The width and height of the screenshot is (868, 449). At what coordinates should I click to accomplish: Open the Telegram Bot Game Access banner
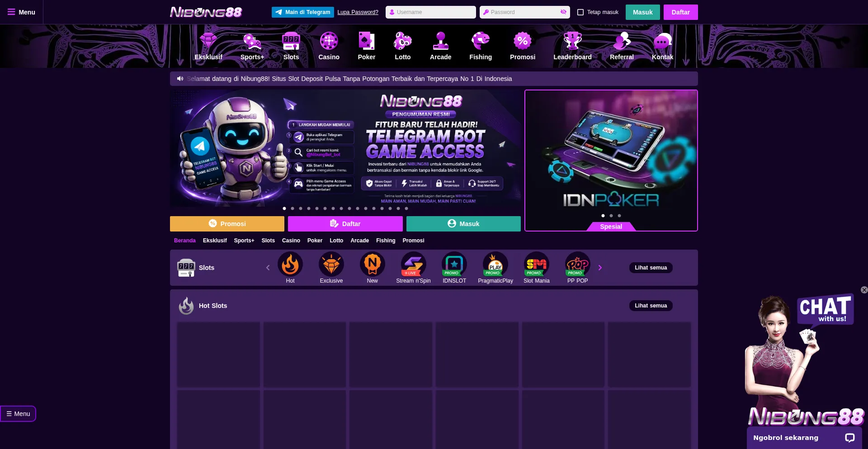coord(345,148)
